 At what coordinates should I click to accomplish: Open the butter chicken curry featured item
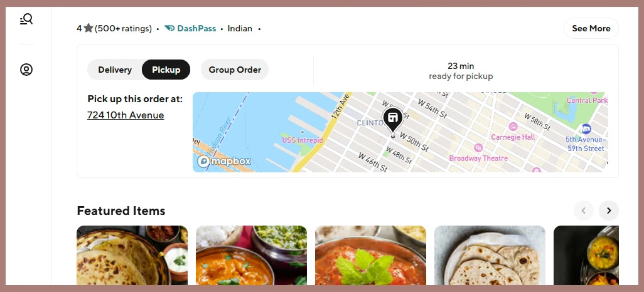click(251, 255)
